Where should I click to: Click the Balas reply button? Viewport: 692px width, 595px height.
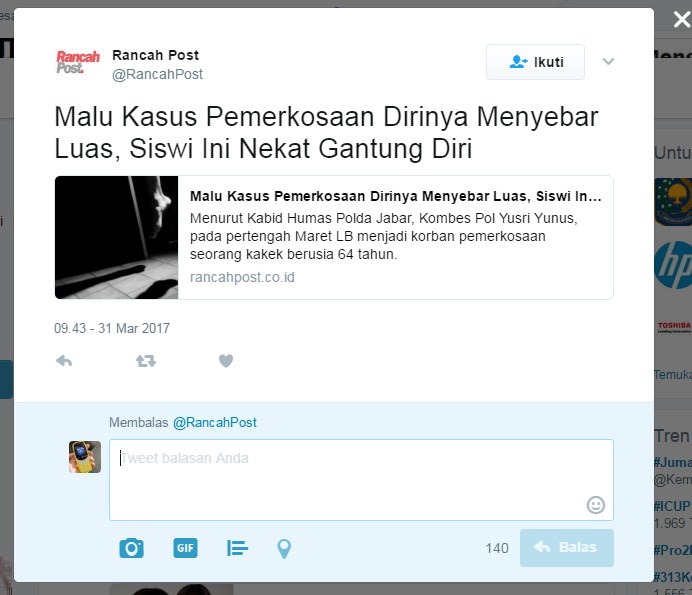567,548
